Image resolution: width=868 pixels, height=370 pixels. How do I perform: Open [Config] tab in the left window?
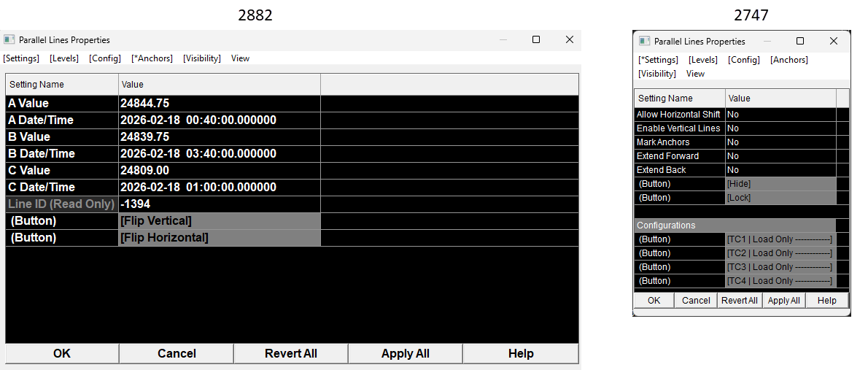pyautogui.click(x=105, y=58)
